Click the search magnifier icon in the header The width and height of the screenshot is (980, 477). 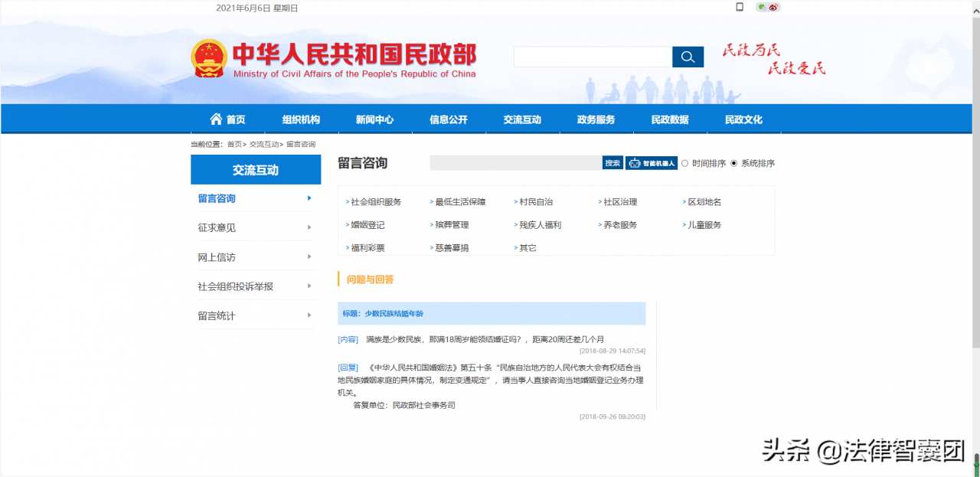687,57
